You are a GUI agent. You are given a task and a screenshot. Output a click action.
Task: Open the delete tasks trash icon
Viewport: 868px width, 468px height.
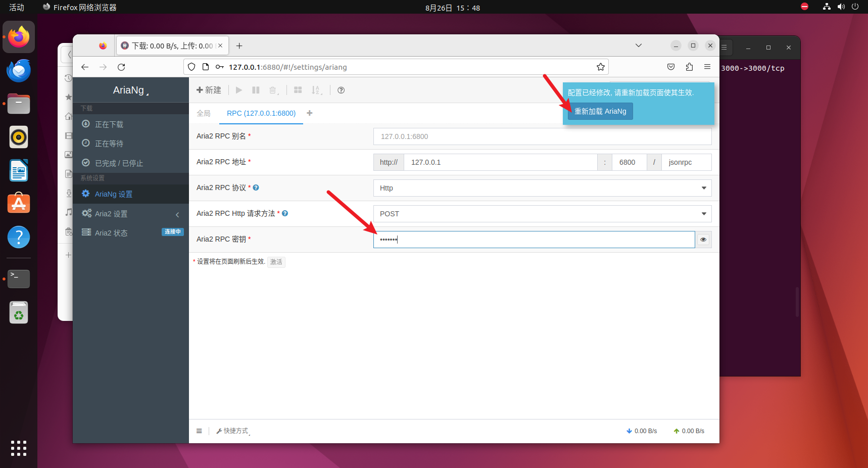pyautogui.click(x=273, y=90)
